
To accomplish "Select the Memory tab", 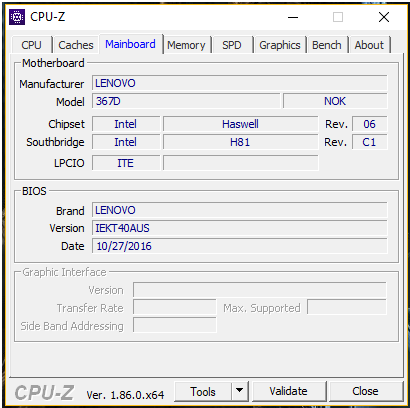I will click(186, 45).
